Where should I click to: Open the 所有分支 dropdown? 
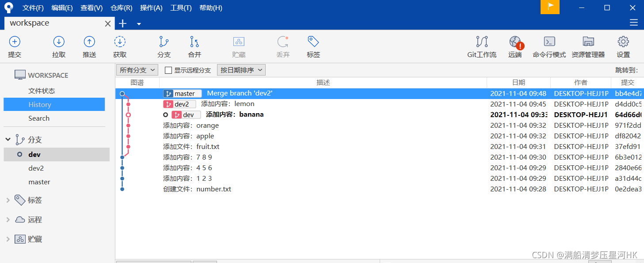click(137, 70)
